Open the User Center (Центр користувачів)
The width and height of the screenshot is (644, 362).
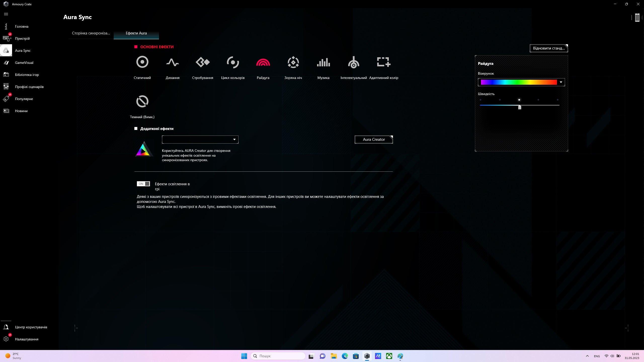[31, 327]
